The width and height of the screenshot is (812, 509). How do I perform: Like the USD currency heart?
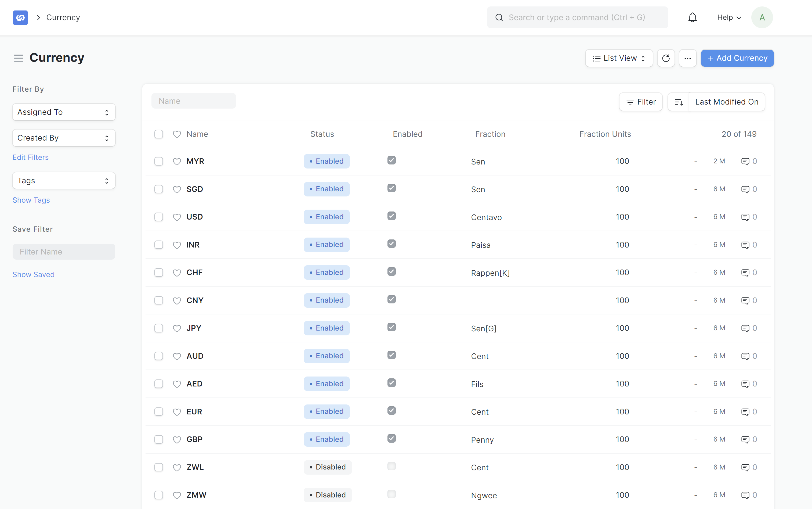[177, 217]
